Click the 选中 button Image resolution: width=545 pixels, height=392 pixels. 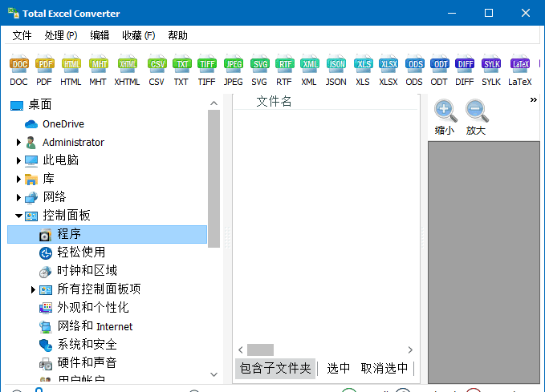tap(338, 369)
